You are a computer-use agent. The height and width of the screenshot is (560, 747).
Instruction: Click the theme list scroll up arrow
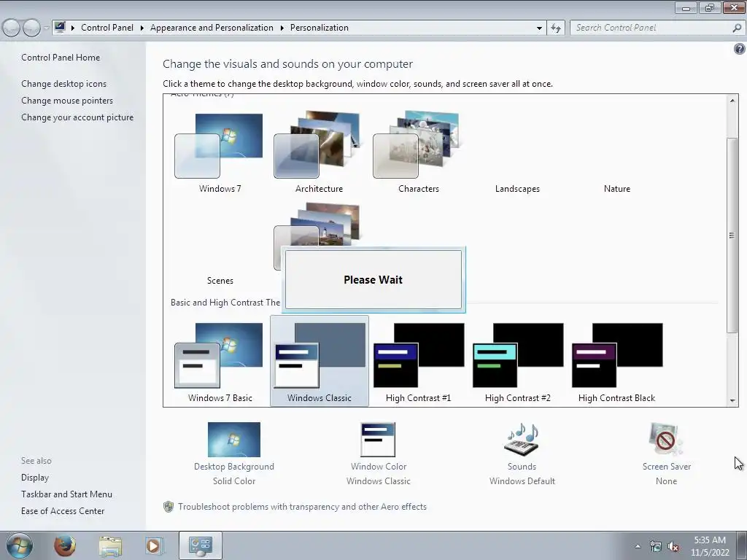(732, 101)
